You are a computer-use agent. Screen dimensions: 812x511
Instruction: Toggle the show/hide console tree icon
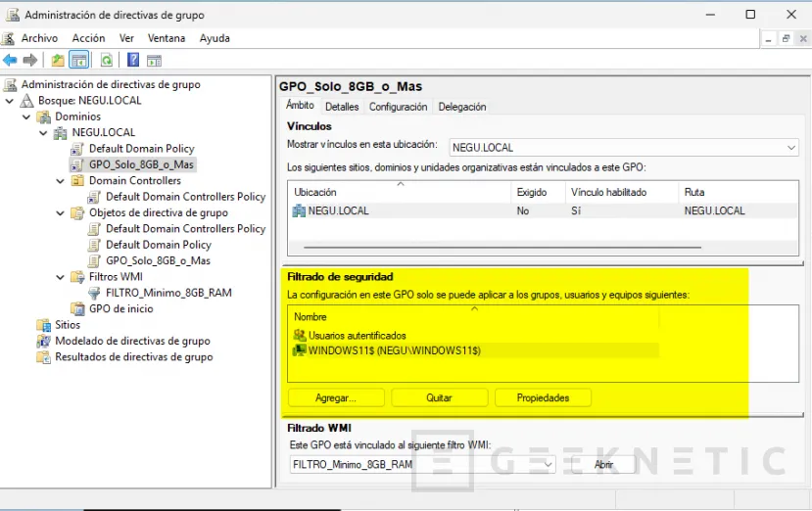(78, 60)
